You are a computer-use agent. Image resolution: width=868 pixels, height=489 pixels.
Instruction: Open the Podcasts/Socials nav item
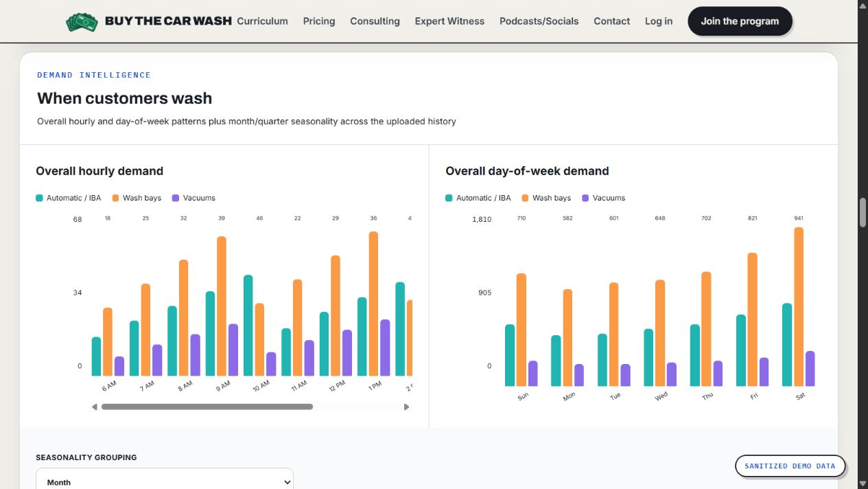(539, 21)
